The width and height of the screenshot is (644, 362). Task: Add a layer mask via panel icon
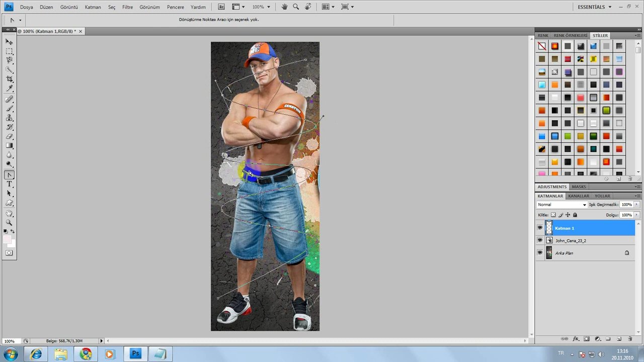point(587,339)
